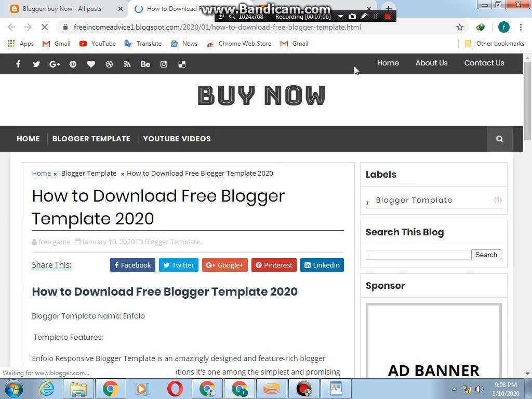532x399 pixels.
Task: Open the Apps bookmark shortcut
Action: click(20, 44)
